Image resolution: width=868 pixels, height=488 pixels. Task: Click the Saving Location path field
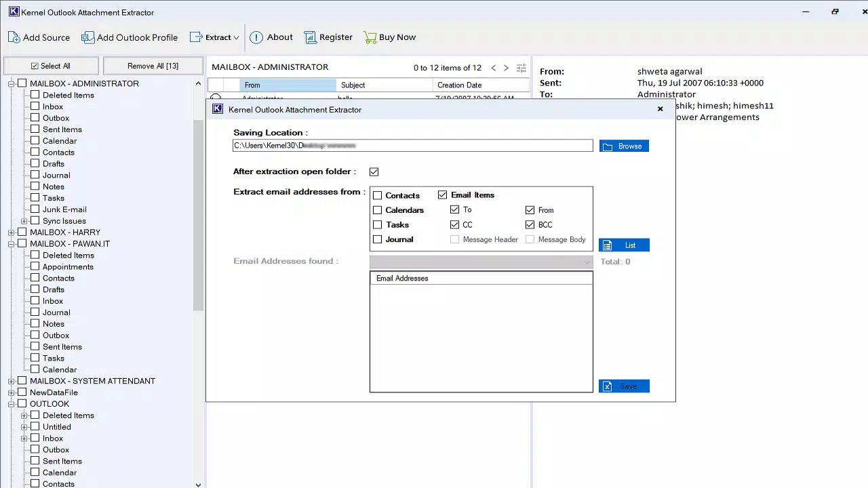[x=413, y=146]
